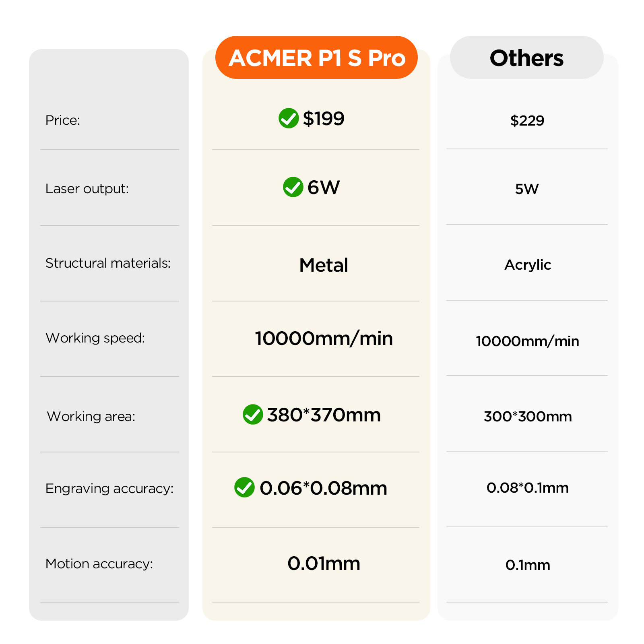This screenshot has height=644, width=644.
Task: Click the 0.08*0.1mm engraving accuracy value
Action: point(527,488)
